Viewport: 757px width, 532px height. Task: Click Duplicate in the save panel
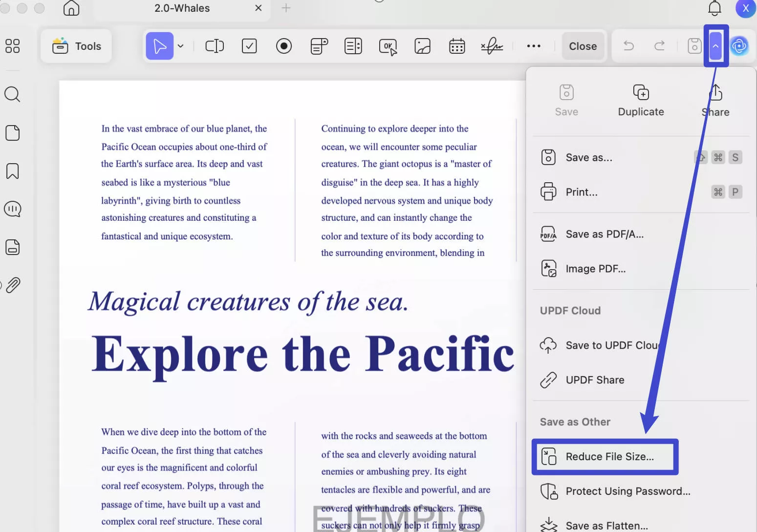coord(641,101)
